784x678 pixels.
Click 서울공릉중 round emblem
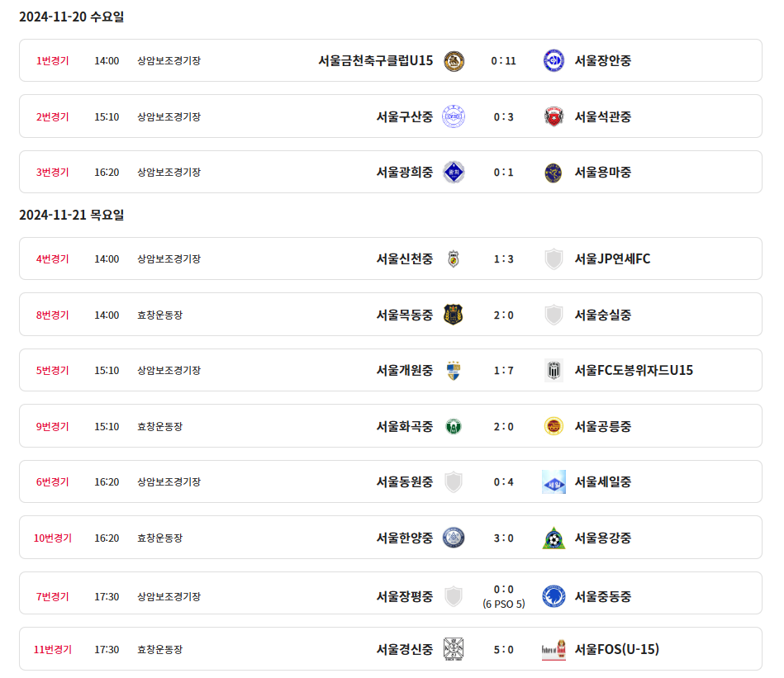click(554, 426)
